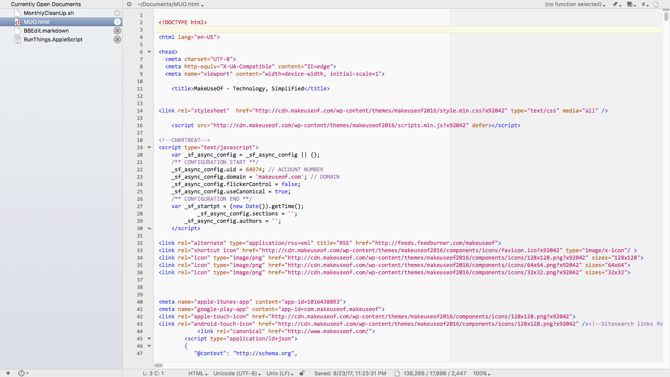
Task: Open the ~/Documents/MUO.html path dropdown
Action: pyautogui.click(x=170, y=4)
